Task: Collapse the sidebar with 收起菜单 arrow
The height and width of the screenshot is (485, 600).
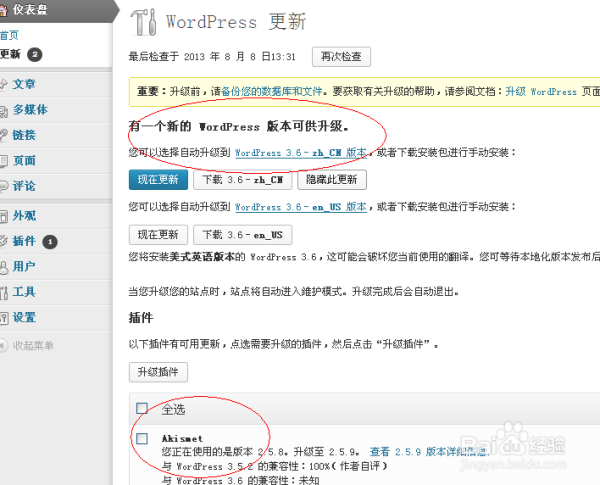Action: coord(3,345)
